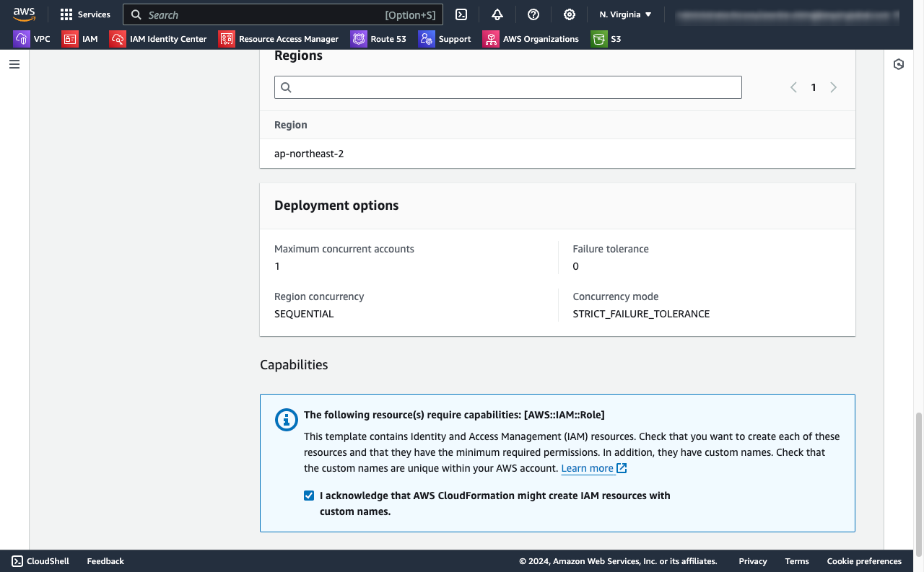Click the Maximum concurrent accounts label
The height and width of the screenshot is (572, 924).
[344, 249]
